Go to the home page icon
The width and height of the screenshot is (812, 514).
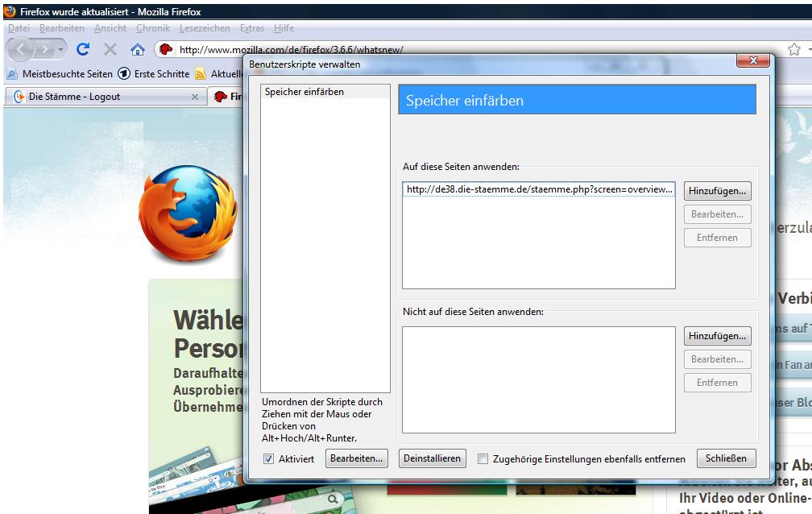pyautogui.click(x=137, y=50)
